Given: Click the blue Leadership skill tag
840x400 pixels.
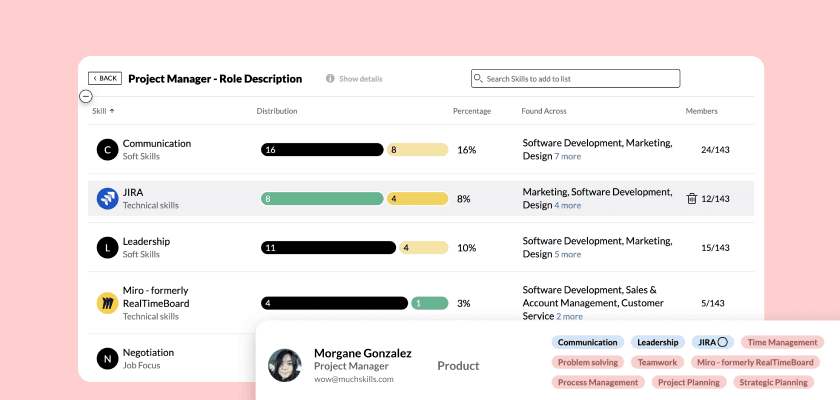Looking at the screenshot, I should pyautogui.click(x=657, y=342).
